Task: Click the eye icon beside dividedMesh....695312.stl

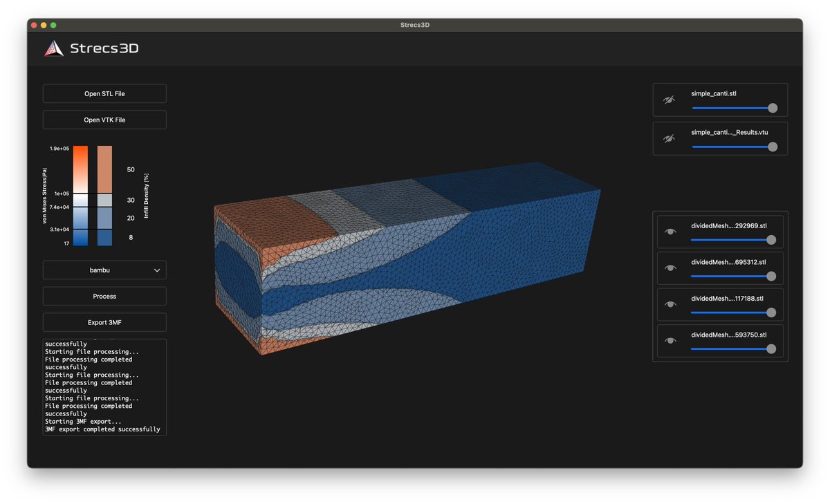Action: point(670,269)
